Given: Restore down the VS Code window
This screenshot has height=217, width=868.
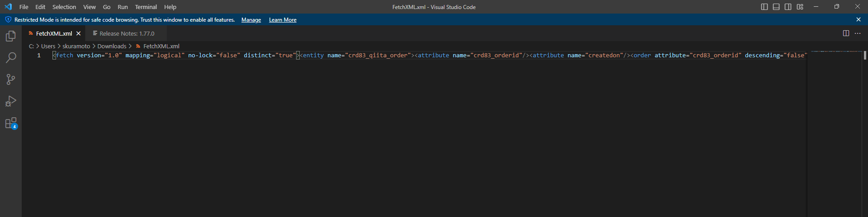Looking at the screenshot, I should click(x=837, y=7).
